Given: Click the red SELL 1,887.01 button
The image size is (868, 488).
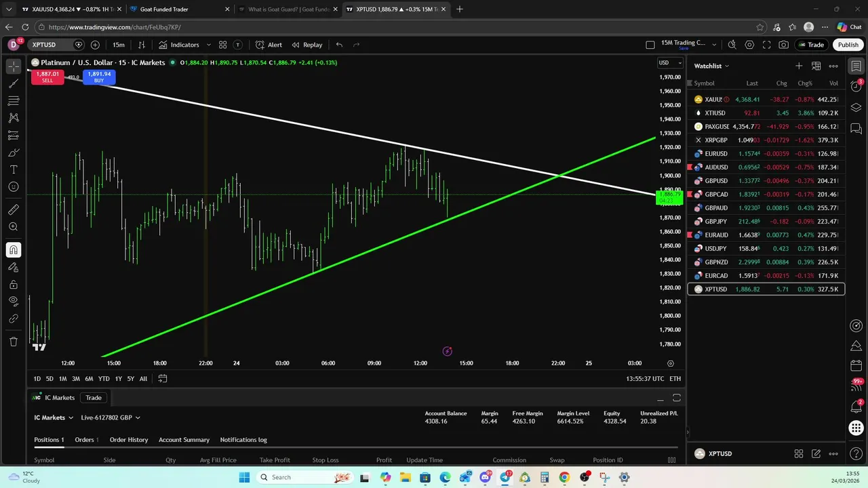Looking at the screenshot, I should (x=47, y=77).
